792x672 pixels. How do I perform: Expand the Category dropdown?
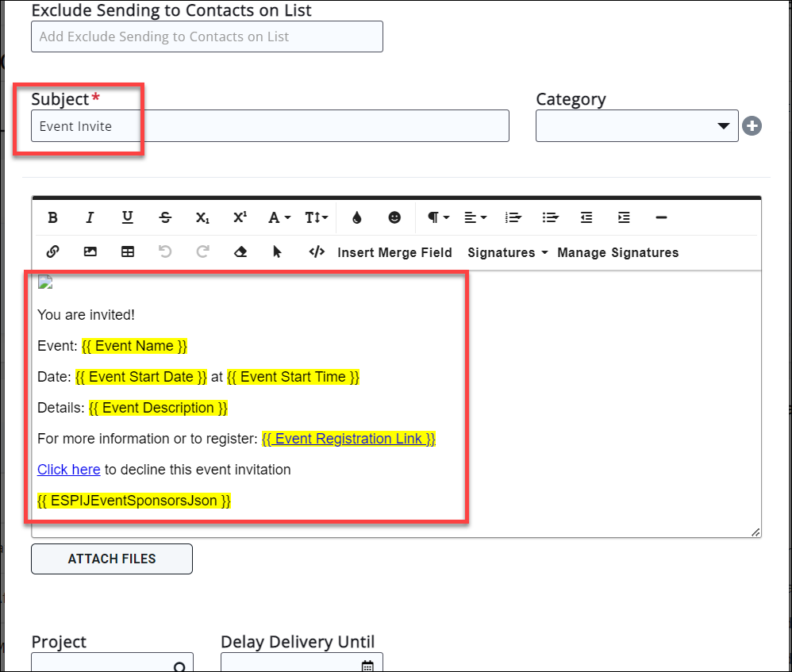(x=636, y=126)
